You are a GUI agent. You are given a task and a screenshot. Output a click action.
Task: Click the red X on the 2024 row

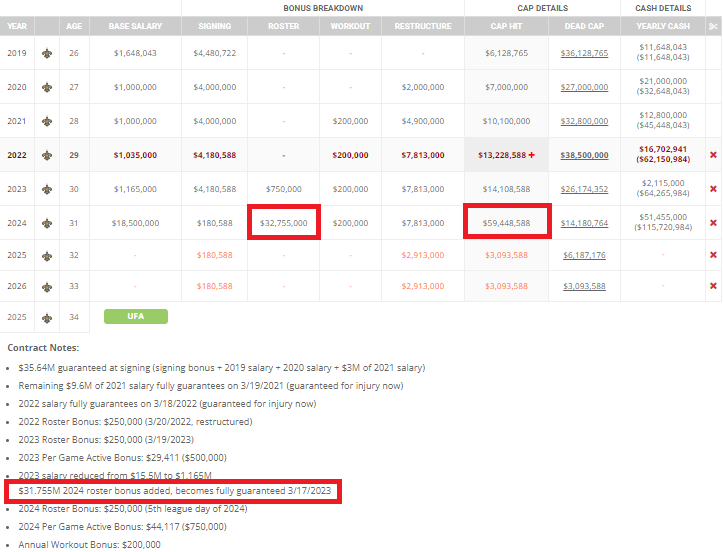pos(713,223)
